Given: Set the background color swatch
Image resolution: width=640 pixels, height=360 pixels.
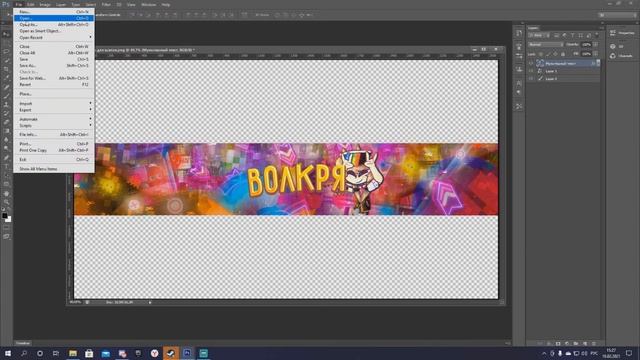Looking at the screenshot, I should [x=9, y=219].
